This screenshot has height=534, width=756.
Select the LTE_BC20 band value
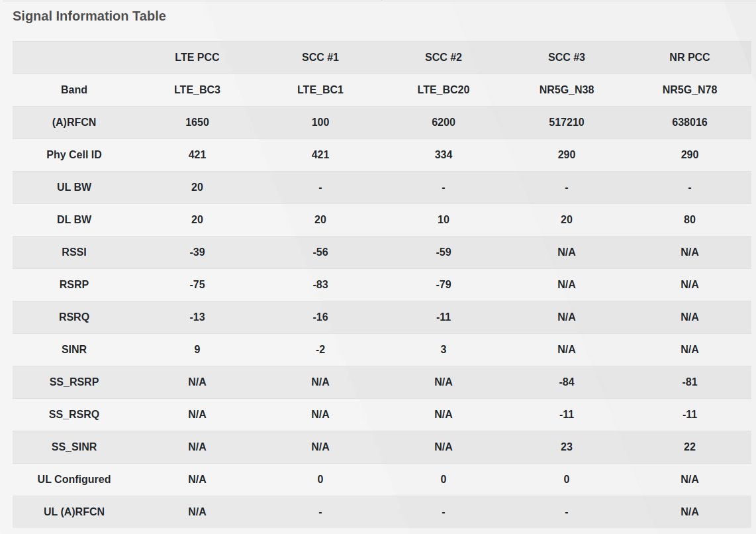point(444,90)
